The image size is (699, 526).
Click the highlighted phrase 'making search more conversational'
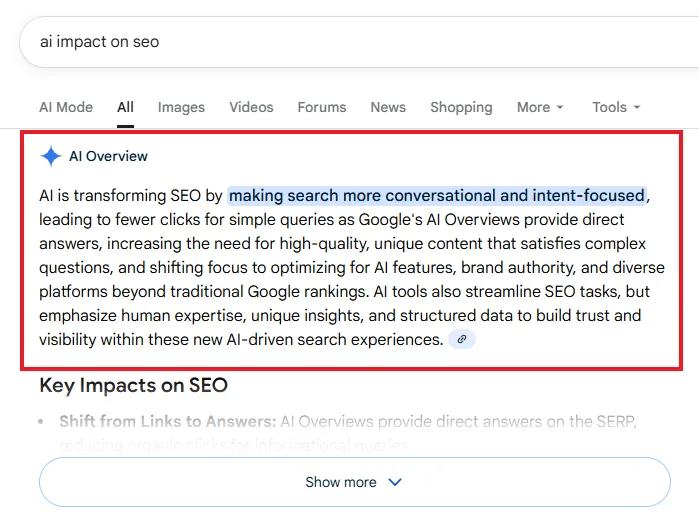click(x=362, y=196)
